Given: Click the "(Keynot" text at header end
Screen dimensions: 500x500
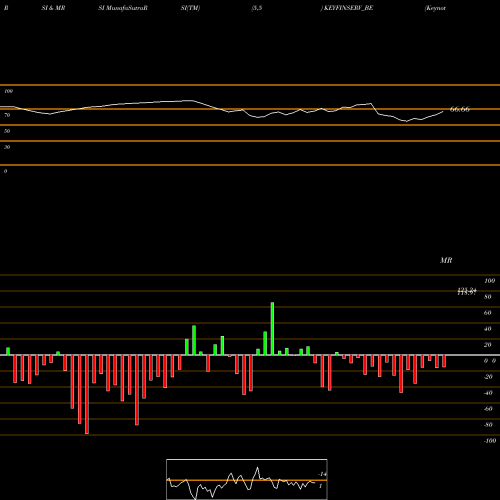Looking at the screenshot, I should [x=435, y=8].
